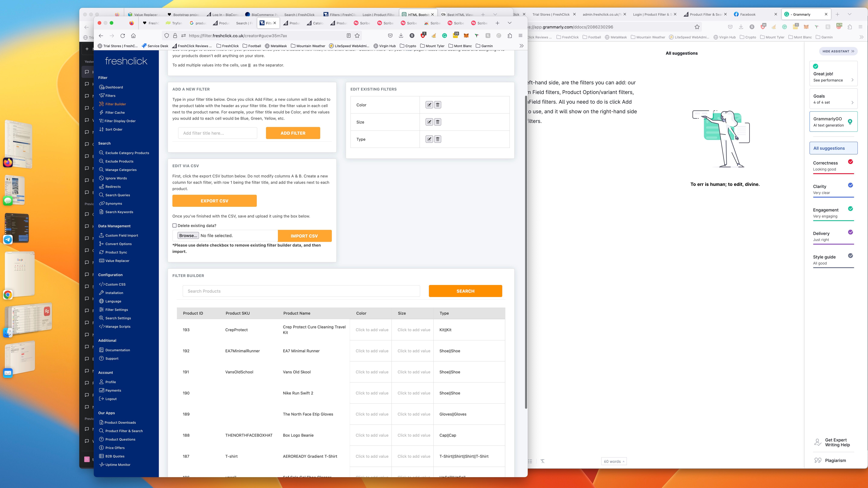Open Value Replacer in Data Management
The width and height of the screenshot is (868, 488).
click(x=114, y=261)
